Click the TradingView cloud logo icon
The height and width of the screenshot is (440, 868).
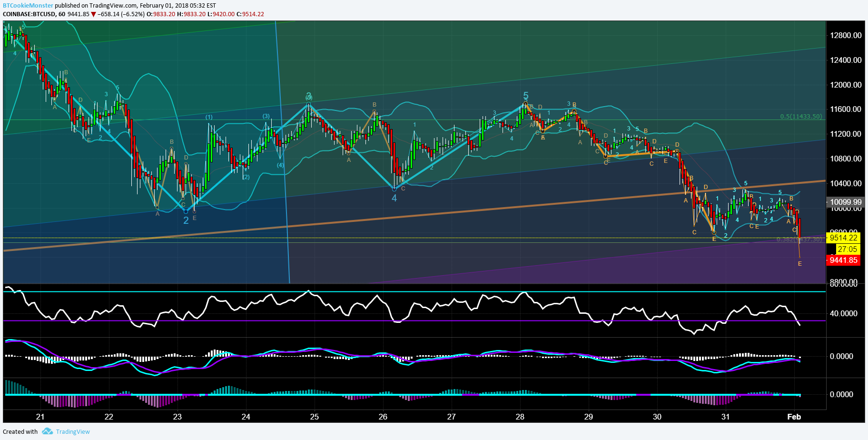pos(47,431)
